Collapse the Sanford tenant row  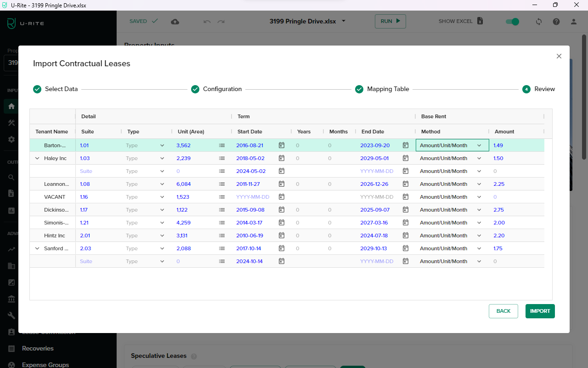(x=37, y=248)
